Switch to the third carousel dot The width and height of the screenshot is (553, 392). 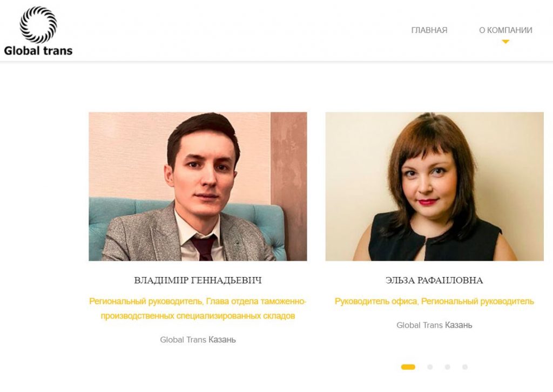click(x=447, y=367)
